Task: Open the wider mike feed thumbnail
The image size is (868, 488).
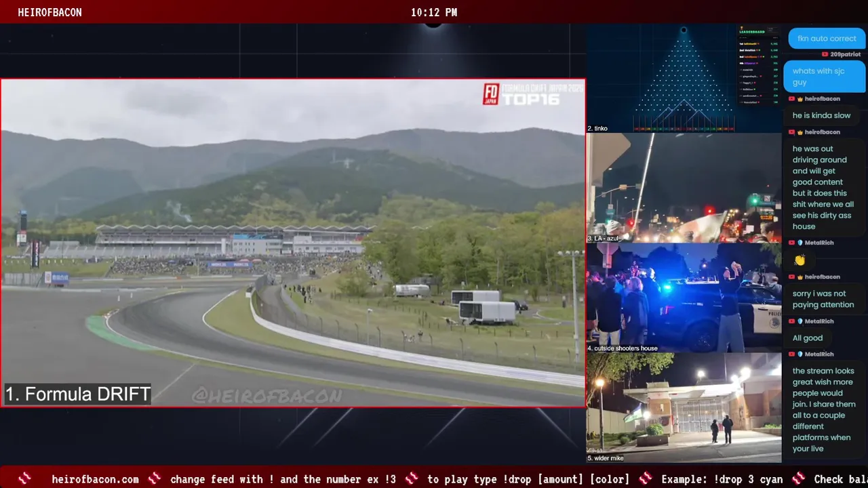Action: point(684,407)
